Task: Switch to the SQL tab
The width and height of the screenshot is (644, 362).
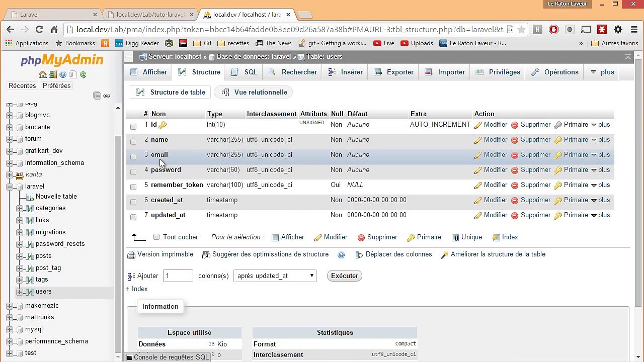Action: pyautogui.click(x=245, y=72)
